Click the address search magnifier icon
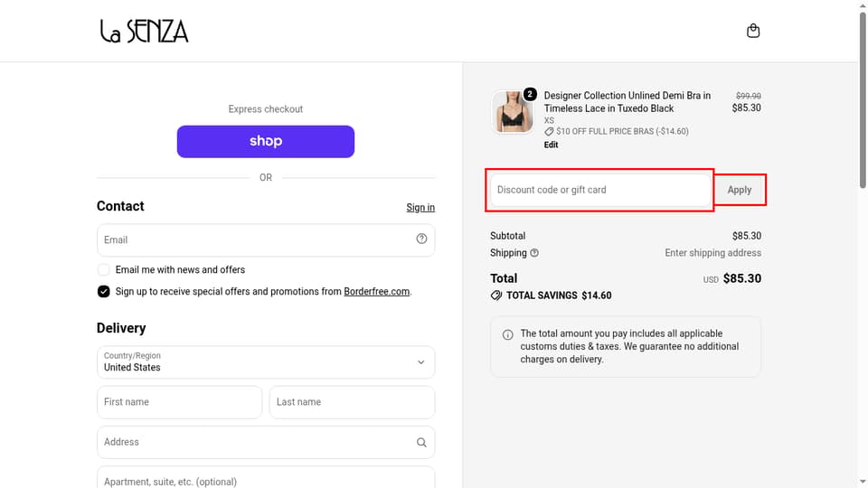 pos(421,442)
